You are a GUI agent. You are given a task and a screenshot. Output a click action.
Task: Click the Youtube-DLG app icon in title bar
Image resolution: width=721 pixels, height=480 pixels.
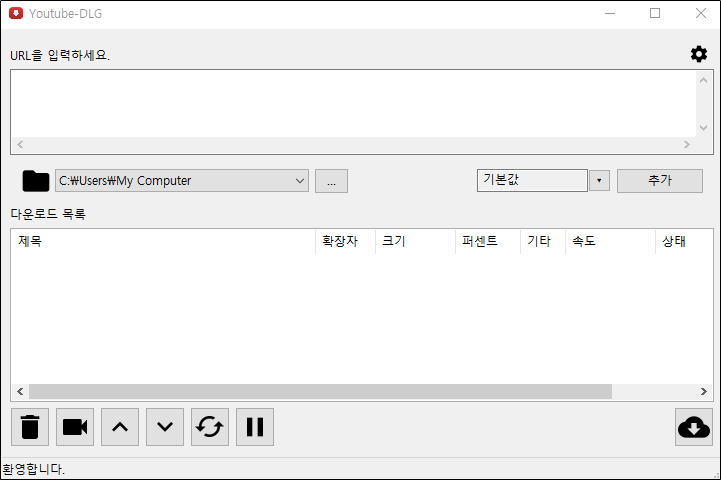coord(16,13)
